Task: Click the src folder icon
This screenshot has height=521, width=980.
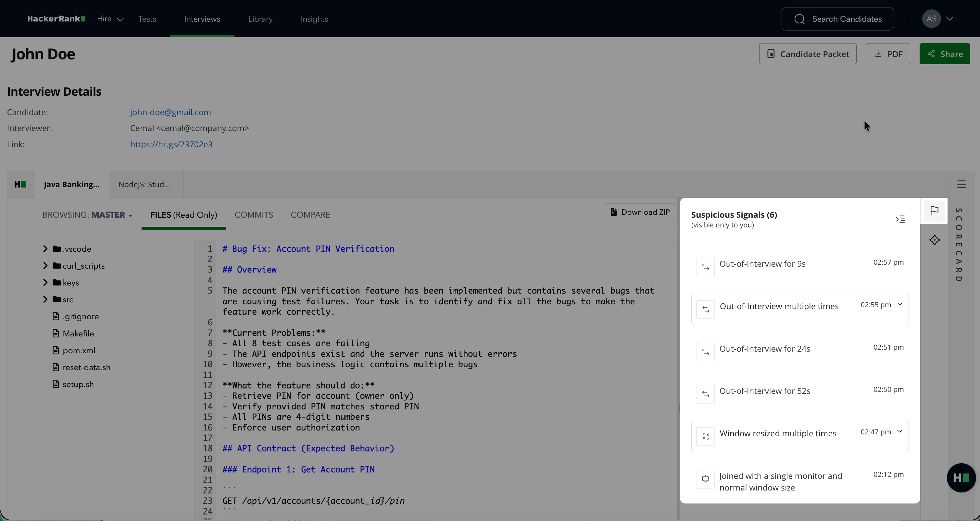Action: click(x=57, y=299)
